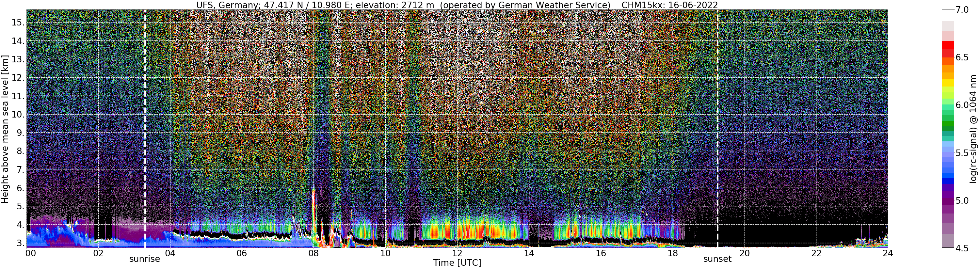The width and height of the screenshot is (980, 269).
Task: Click height tick label '9.'
Action: 20,133
